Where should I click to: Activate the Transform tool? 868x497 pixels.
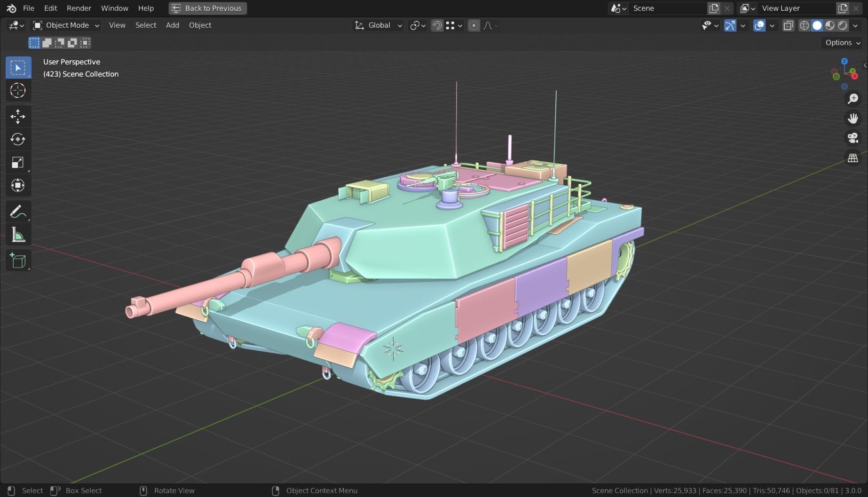(x=18, y=185)
